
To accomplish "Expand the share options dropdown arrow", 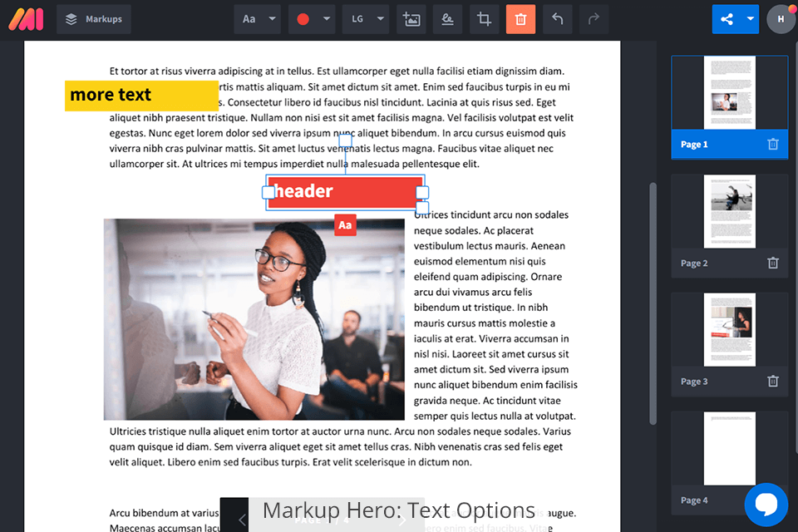I will click(750, 19).
